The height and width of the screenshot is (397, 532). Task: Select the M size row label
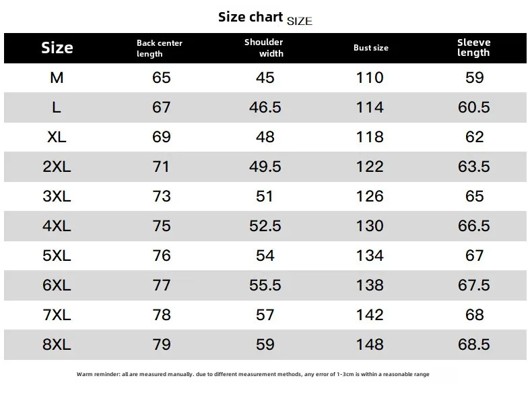coord(57,78)
